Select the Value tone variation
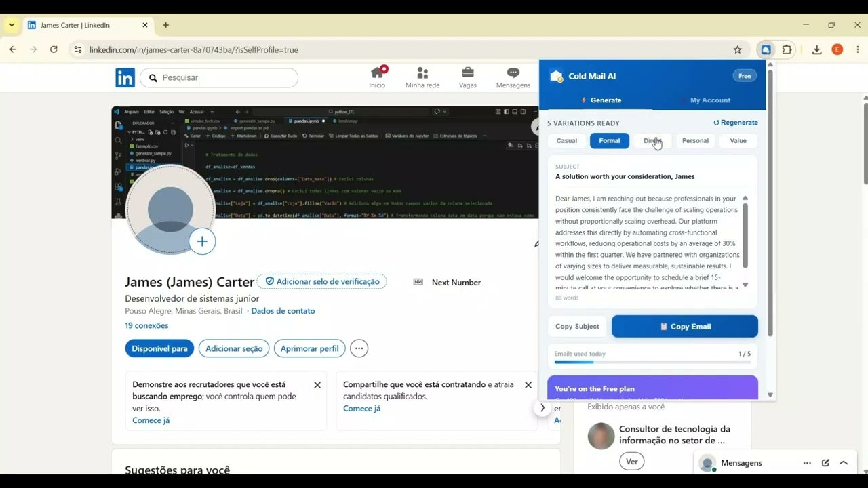 (x=738, y=141)
